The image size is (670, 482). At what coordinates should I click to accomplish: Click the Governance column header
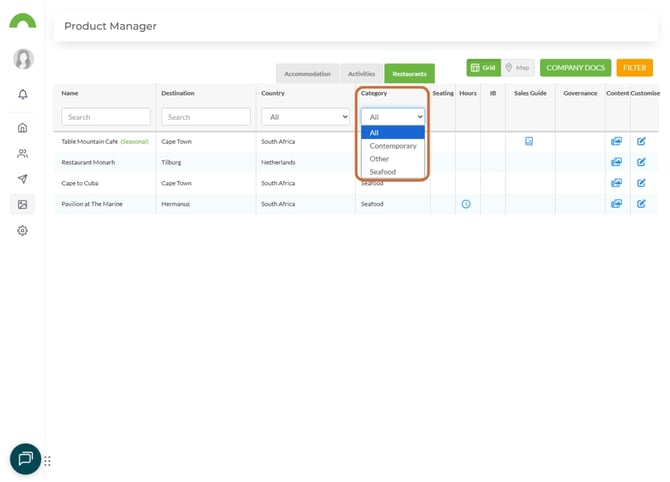(x=580, y=93)
